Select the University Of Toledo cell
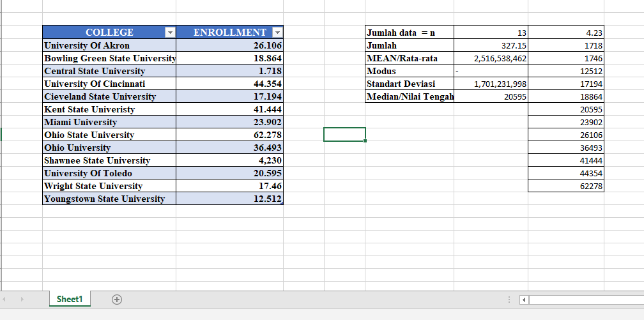 pos(109,172)
